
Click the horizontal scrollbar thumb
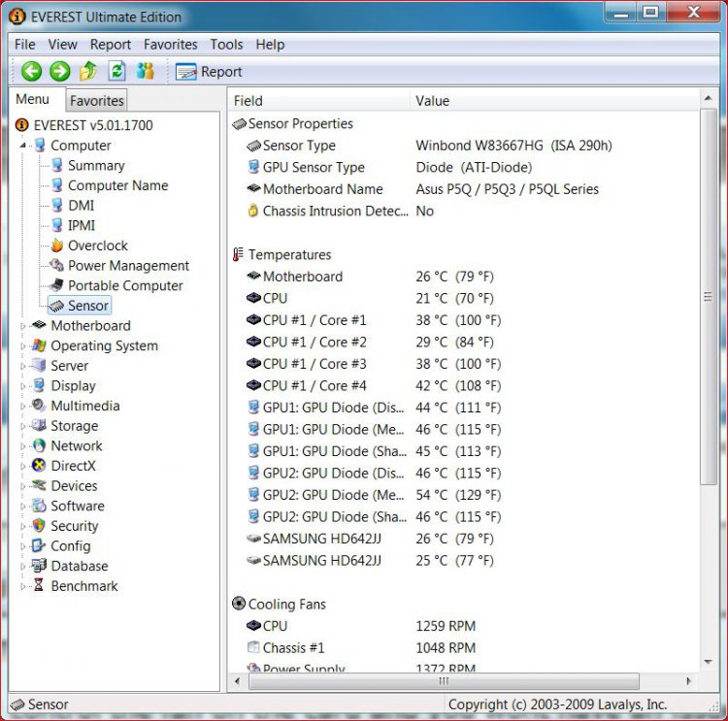pos(444,681)
